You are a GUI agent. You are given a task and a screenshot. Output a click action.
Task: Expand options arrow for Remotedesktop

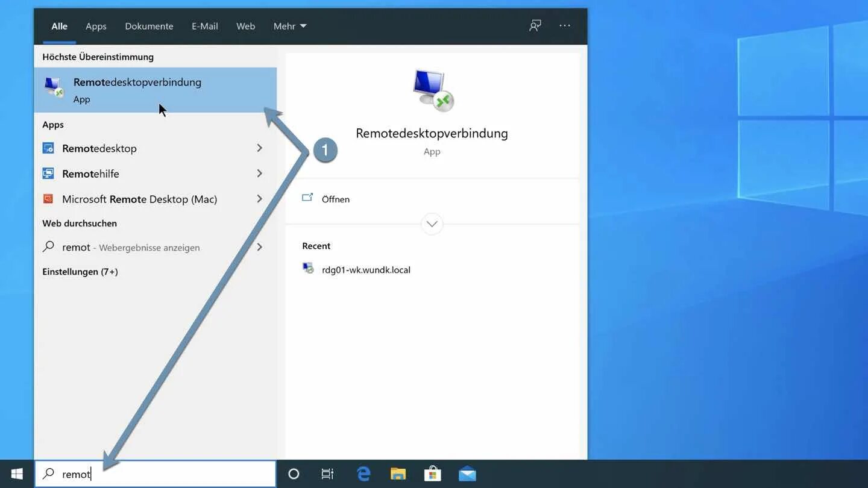pos(260,148)
